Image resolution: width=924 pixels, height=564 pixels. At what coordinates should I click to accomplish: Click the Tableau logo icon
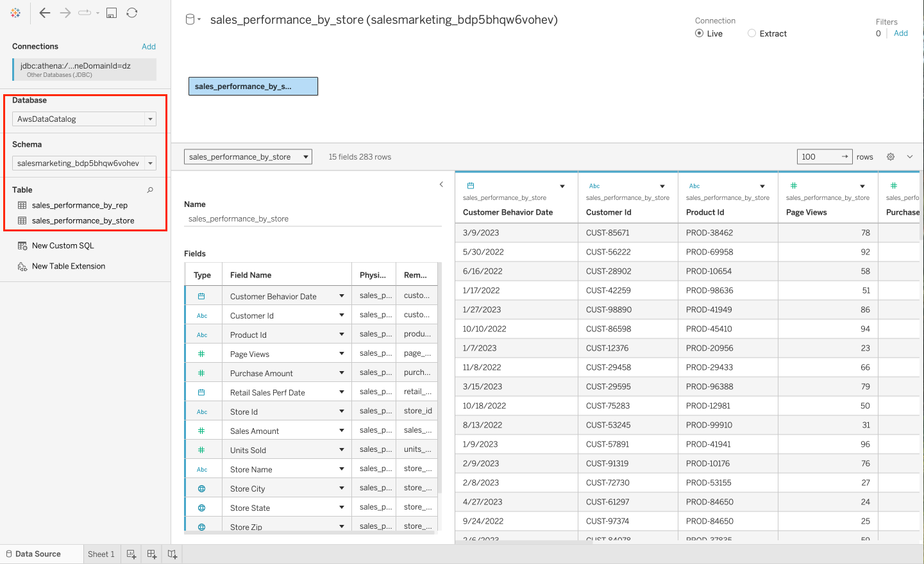pyautogui.click(x=15, y=13)
